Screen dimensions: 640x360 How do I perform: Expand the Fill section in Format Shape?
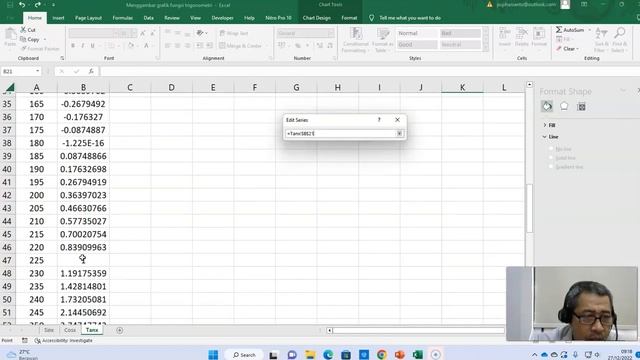[x=549, y=125]
